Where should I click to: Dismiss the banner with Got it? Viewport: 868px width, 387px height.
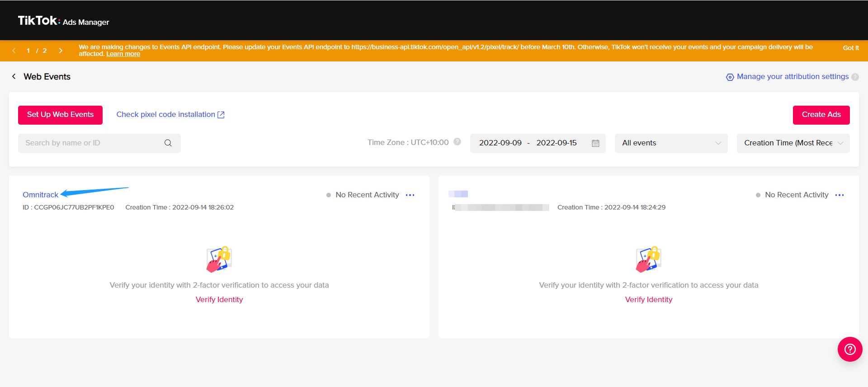point(850,48)
